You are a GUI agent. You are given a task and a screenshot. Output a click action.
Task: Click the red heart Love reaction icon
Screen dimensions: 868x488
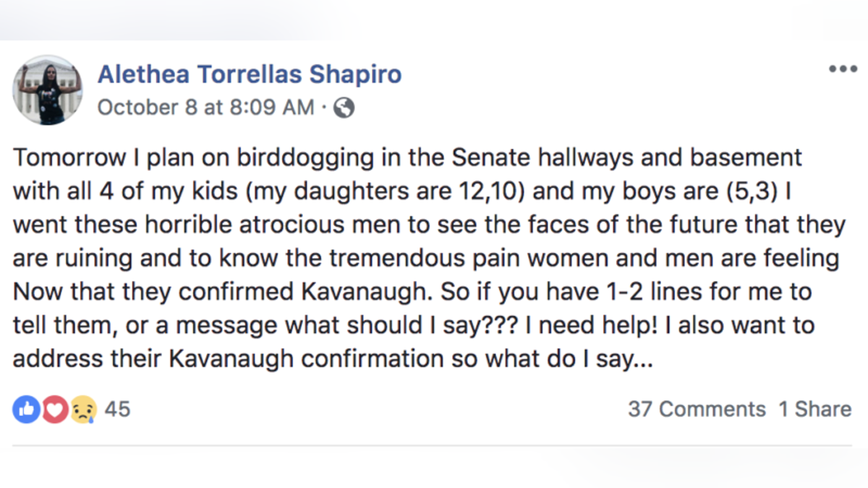click(54, 410)
